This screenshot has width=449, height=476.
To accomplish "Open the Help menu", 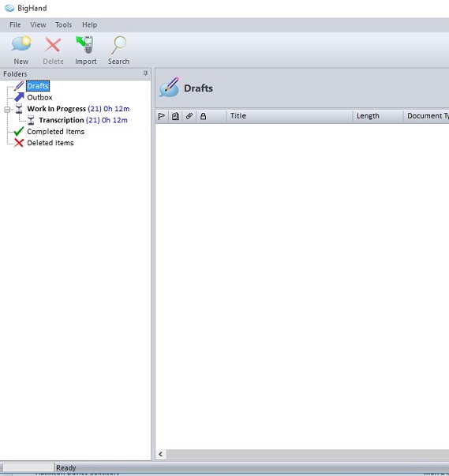I will 89,25.
